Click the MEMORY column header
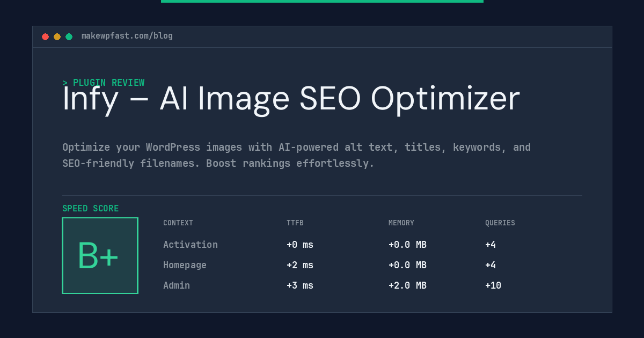Screen dimensions: 644x338 coord(401,223)
